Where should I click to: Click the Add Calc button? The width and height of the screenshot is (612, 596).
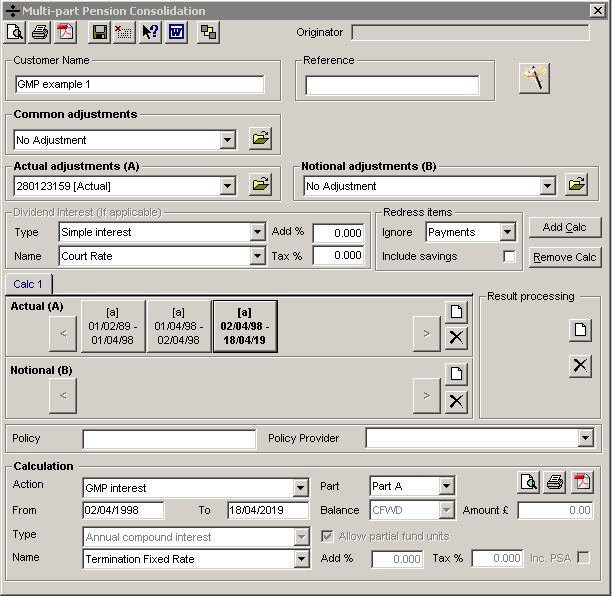pos(564,227)
